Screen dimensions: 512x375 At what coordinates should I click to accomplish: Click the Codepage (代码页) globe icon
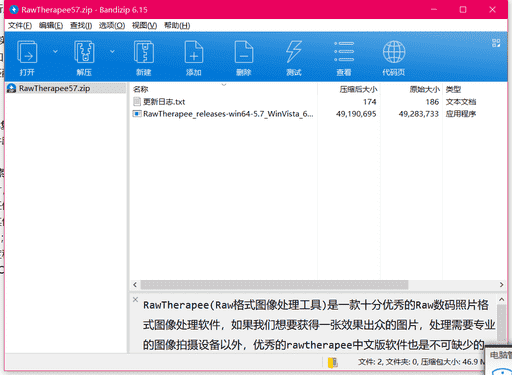point(394,52)
